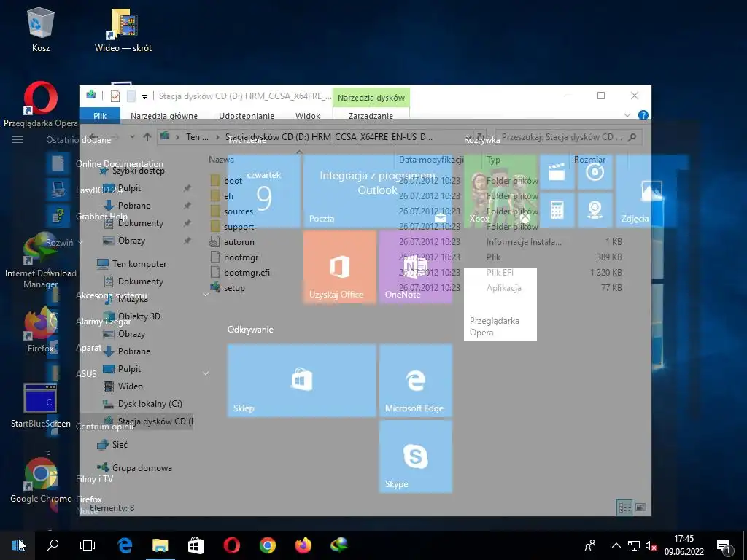The width and height of the screenshot is (747, 560).
Task: Open the czwartek 9 calendar tile
Action: click(x=263, y=190)
